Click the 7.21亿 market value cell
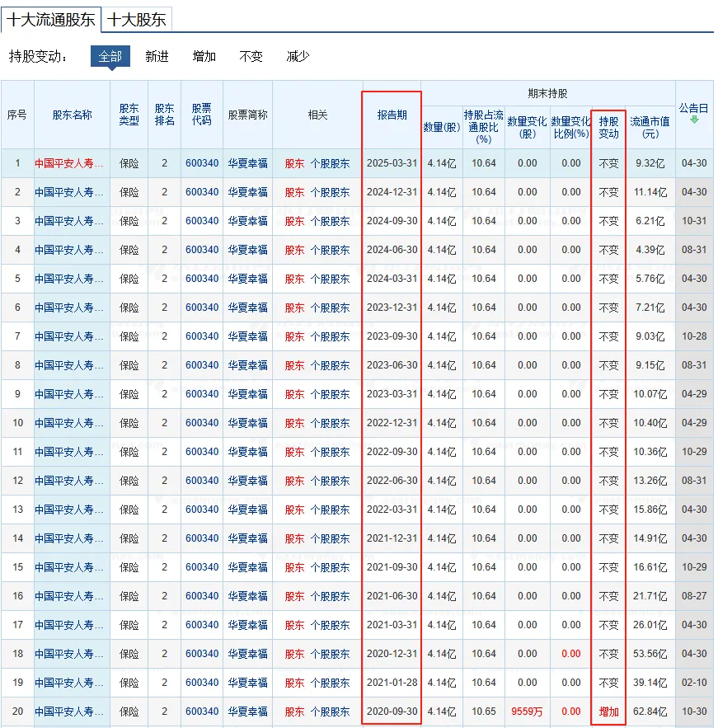Screen dimensions: 718x728 tap(650, 308)
